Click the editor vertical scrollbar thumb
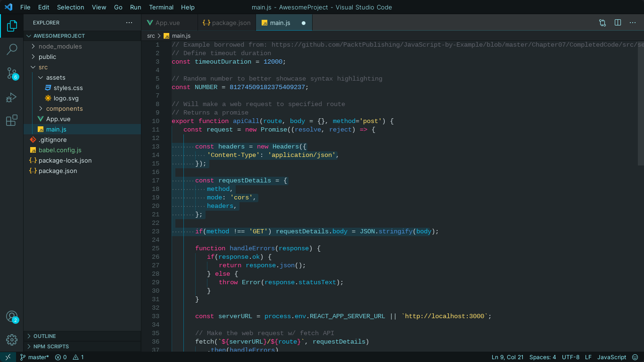Image resolution: width=644 pixels, height=362 pixels. coord(641,103)
